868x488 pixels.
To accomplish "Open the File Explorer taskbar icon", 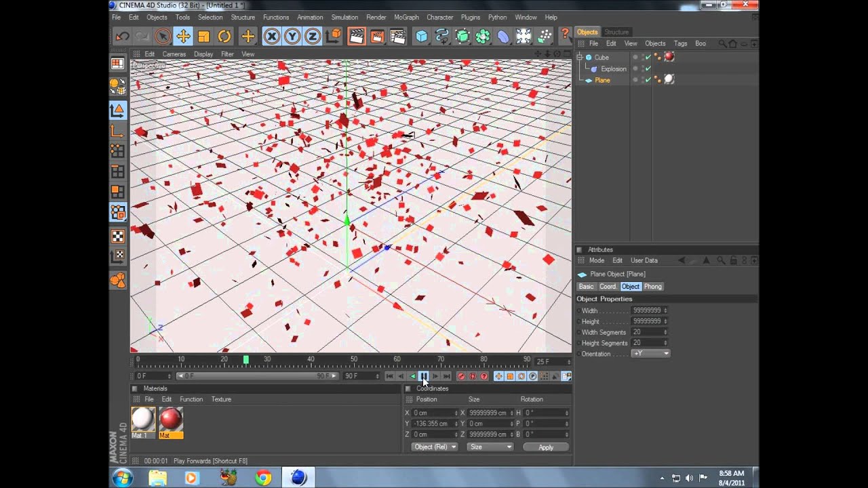I will [x=157, y=478].
